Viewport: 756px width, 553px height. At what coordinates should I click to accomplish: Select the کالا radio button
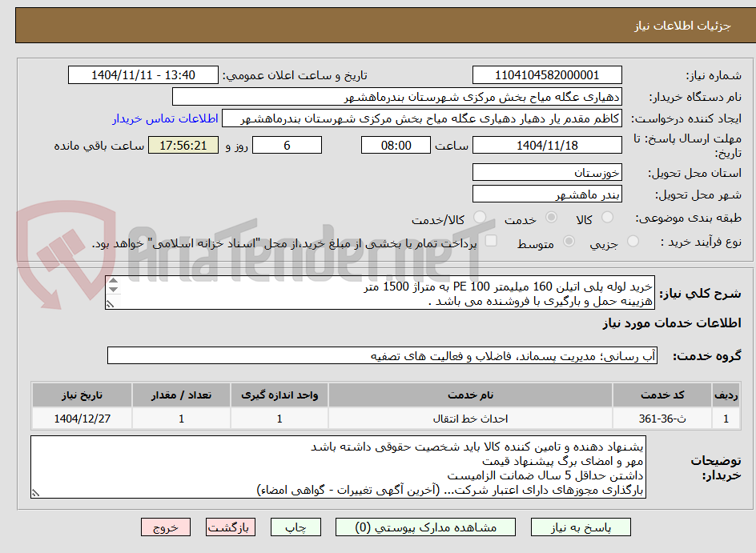608,218
